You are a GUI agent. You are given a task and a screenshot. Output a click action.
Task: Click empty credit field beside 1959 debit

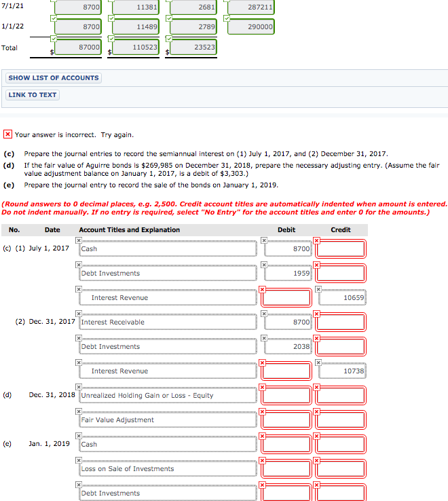(x=341, y=273)
